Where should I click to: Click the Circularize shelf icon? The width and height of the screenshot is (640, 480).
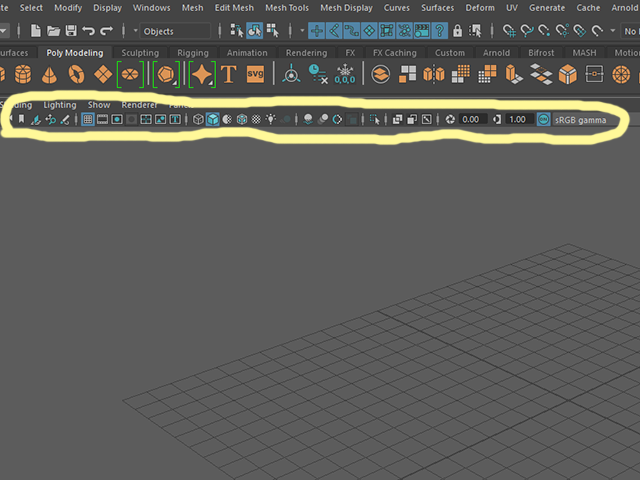coord(621,75)
